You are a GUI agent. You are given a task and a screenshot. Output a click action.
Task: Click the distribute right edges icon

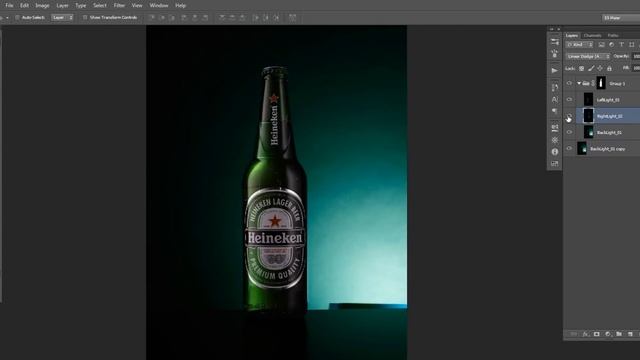point(276,18)
